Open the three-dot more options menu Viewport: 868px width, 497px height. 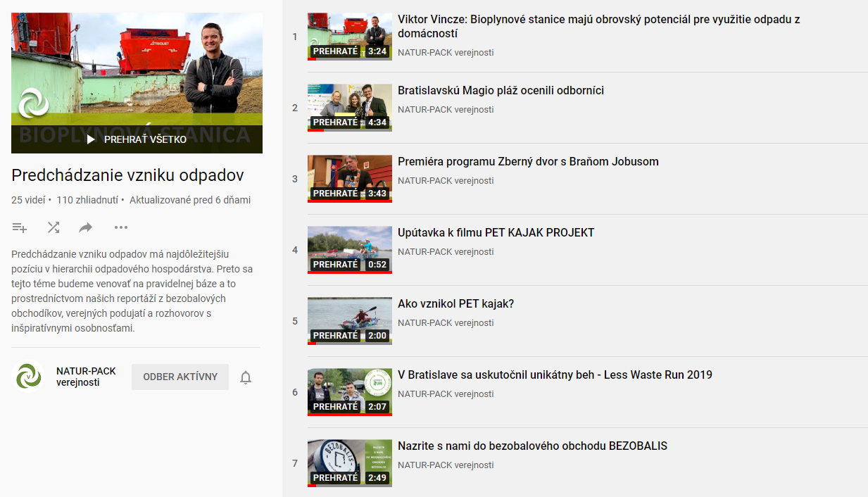tap(121, 227)
